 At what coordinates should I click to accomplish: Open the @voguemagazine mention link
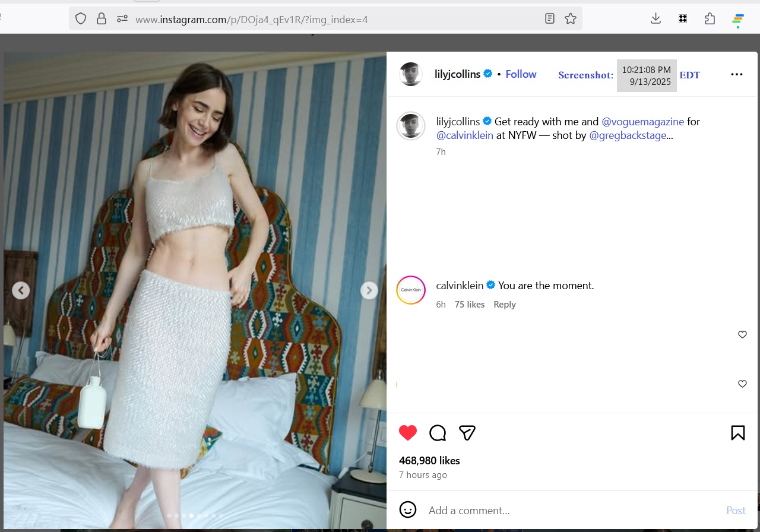642,122
